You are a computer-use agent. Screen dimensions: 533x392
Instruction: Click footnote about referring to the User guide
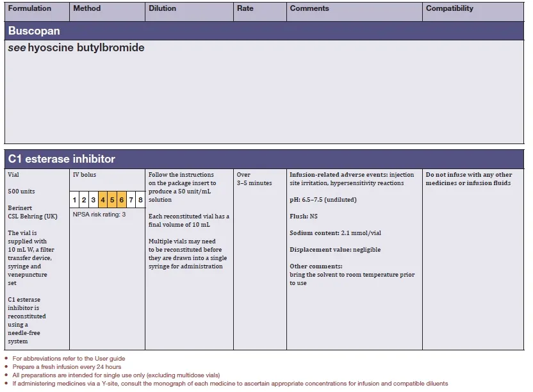click(69, 359)
